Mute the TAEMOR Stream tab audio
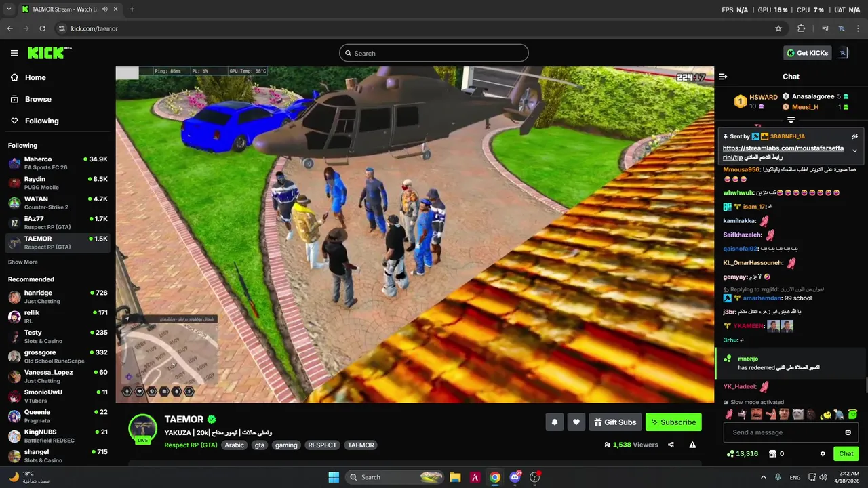 [104, 9]
